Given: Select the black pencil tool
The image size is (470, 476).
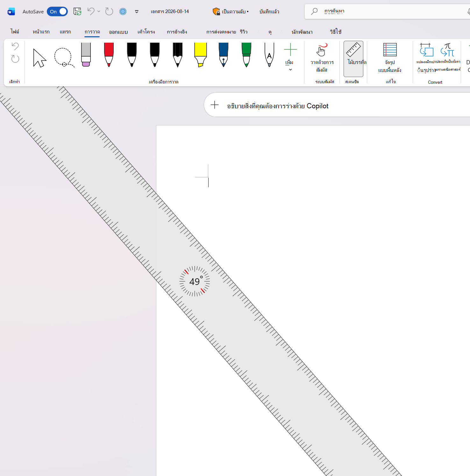Looking at the screenshot, I should pyautogui.click(x=178, y=55).
